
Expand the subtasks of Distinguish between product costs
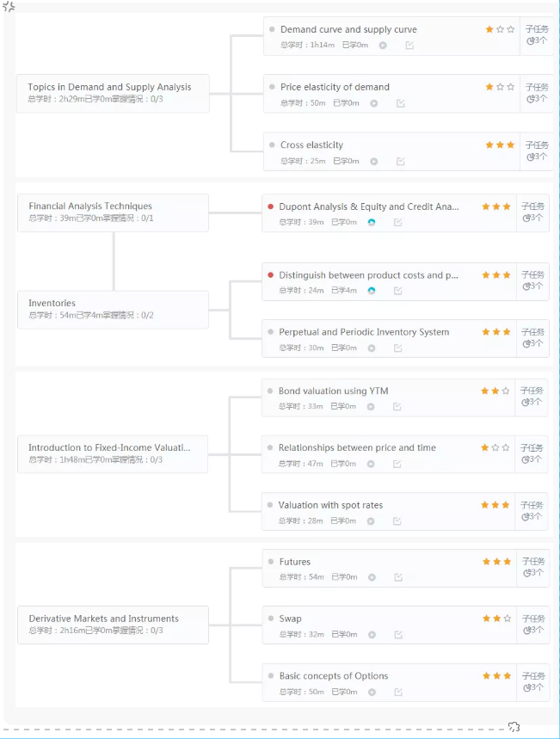pyautogui.click(x=533, y=281)
